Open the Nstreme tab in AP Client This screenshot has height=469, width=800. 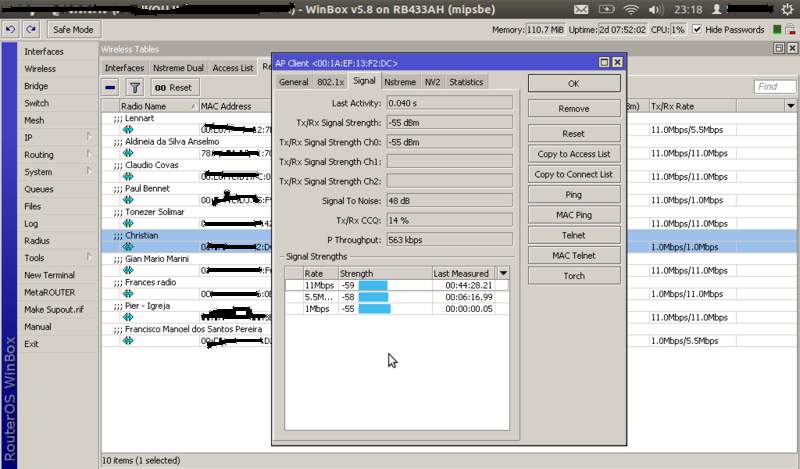click(x=400, y=82)
